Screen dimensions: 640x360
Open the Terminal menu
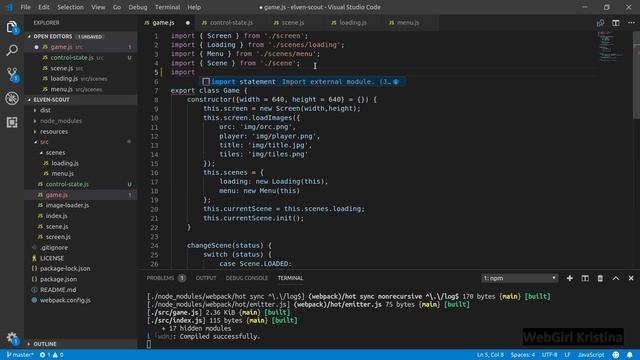point(167,7)
